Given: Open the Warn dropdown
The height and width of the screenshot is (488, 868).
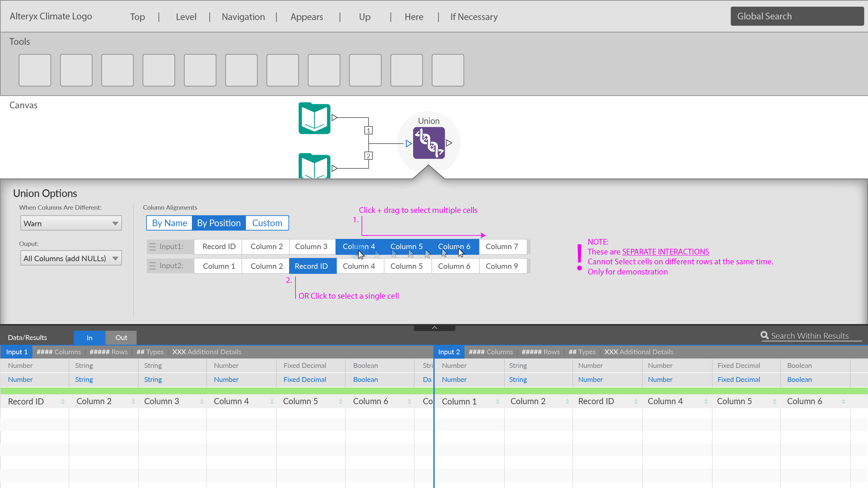Looking at the screenshot, I should 71,223.
